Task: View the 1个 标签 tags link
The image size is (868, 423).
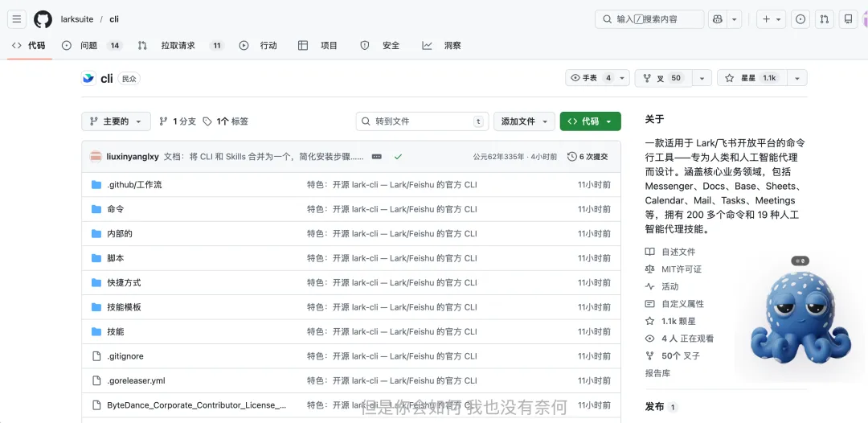Action: click(x=225, y=121)
